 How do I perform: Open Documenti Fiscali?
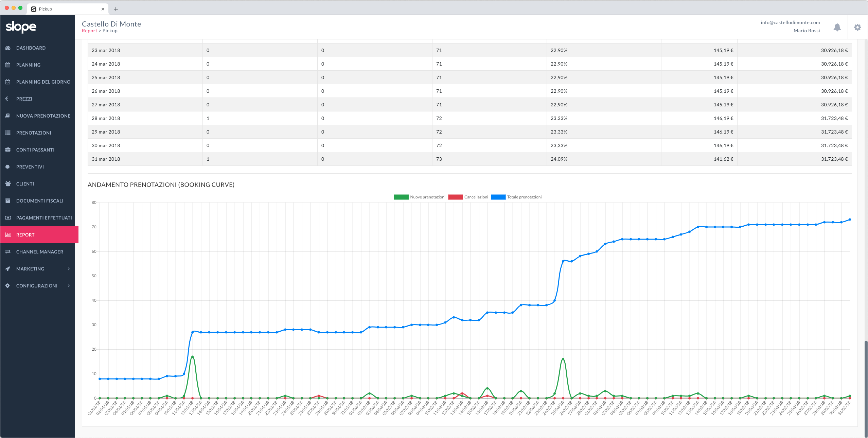coord(38,201)
